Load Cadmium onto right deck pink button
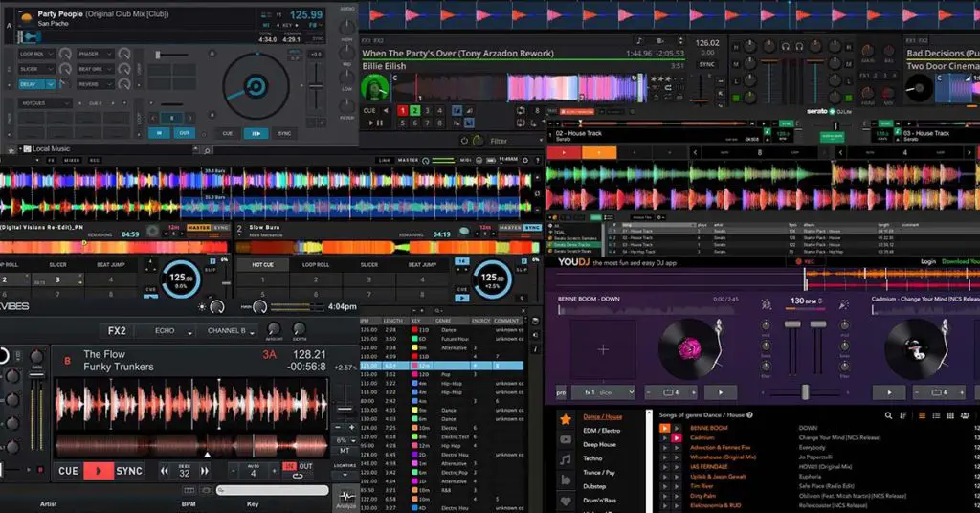980x513 pixels. click(676, 438)
